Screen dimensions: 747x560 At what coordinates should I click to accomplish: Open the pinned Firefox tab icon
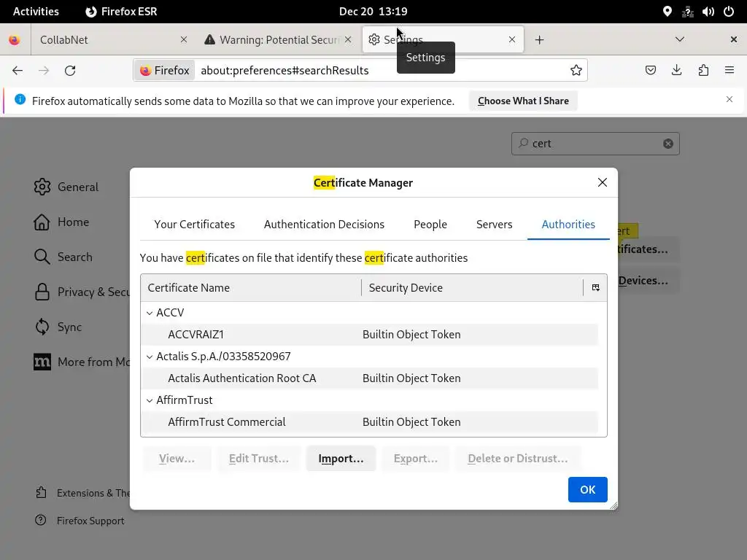(15, 40)
